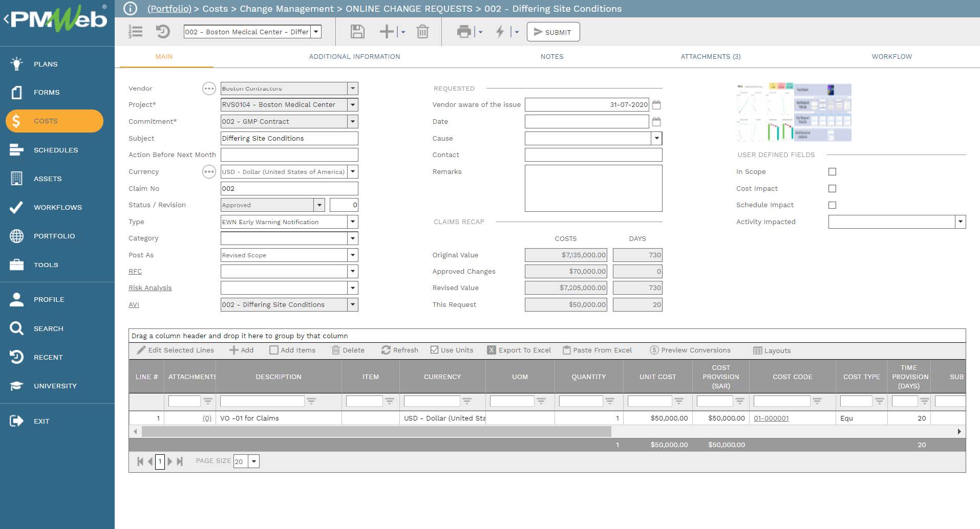Delete record using trash icon
This screenshot has height=529, width=980.
(x=422, y=32)
